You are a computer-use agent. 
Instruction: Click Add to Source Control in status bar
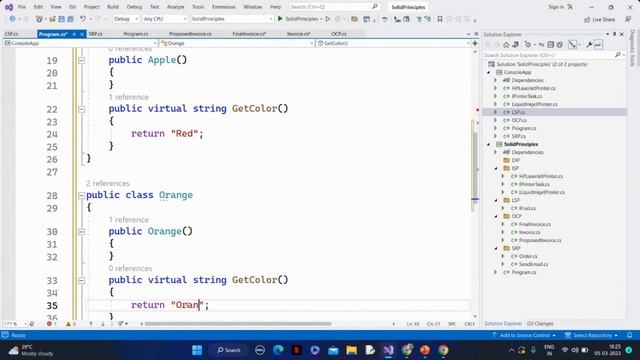point(524,335)
